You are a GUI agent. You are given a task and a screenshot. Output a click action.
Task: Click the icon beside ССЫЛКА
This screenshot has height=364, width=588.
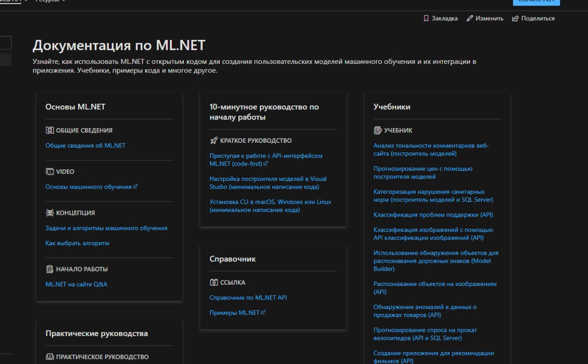coord(214,282)
